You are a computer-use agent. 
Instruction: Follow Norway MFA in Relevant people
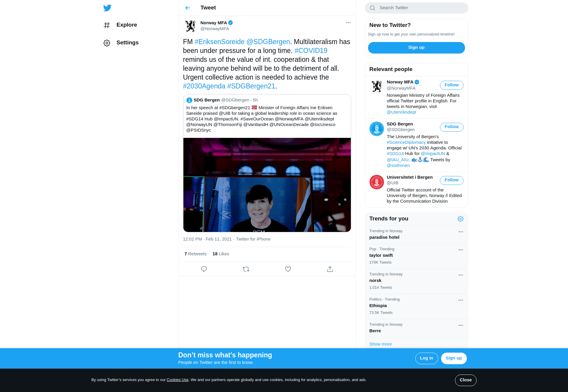coord(451,85)
